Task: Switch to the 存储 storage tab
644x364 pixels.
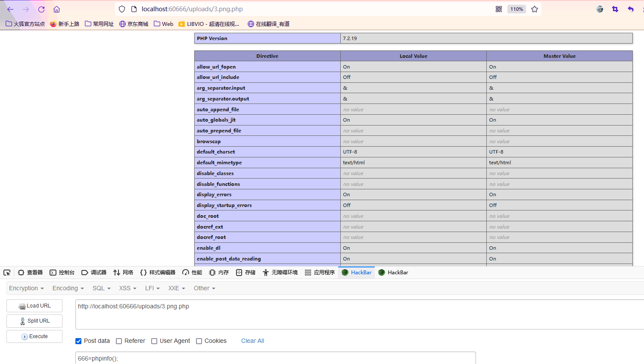Action: click(246, 273)
